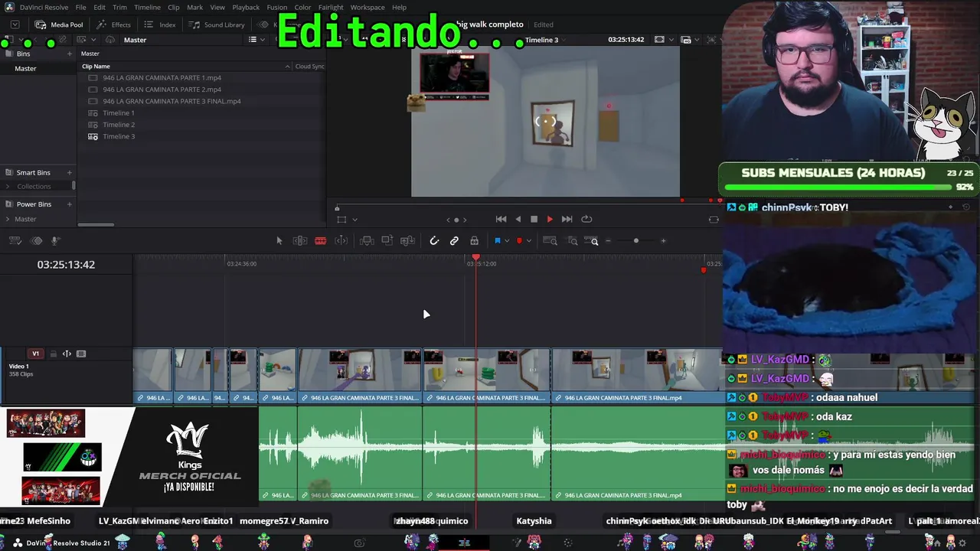Screen dimensions: 980x551
Task: Click the Play Reverse button
Action: click(x=518, y=220)
